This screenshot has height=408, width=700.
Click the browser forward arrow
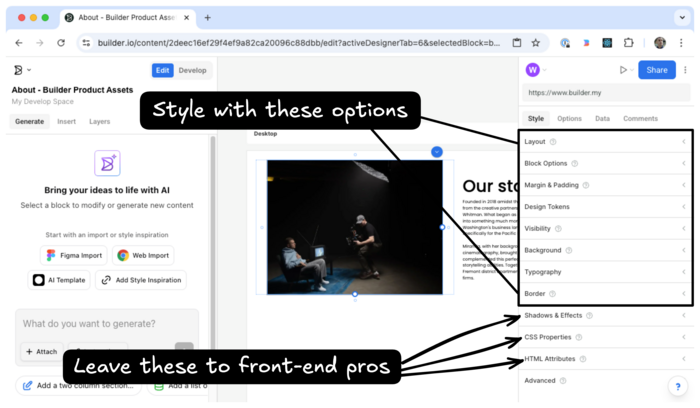[40, 43]
